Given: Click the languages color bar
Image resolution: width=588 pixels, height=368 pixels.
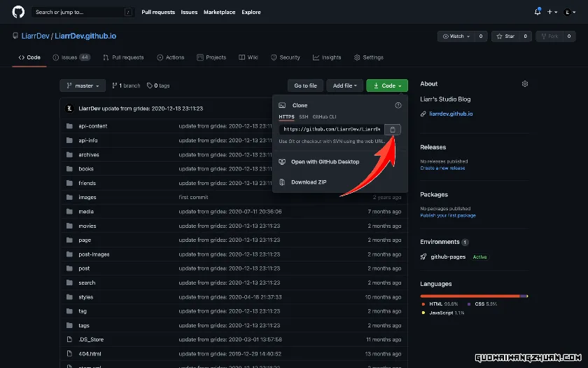Looking at the screenshot, I should [474, 297].
